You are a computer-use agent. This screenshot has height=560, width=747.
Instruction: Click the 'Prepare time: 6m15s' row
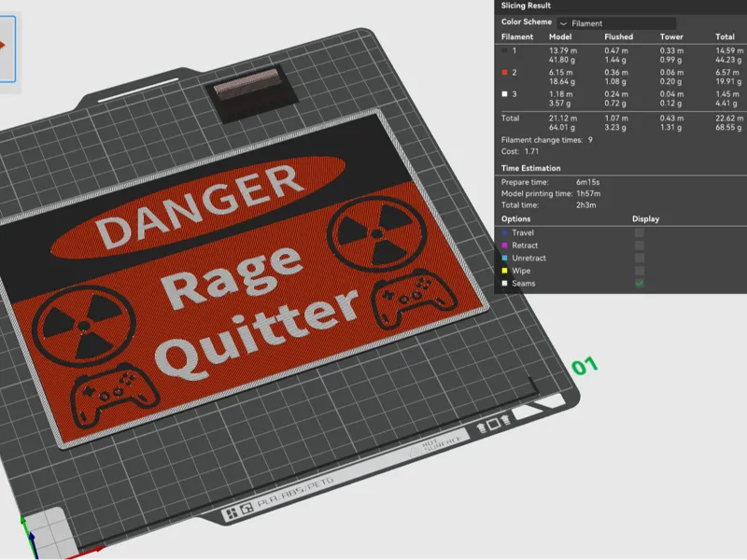pos(550,182)
